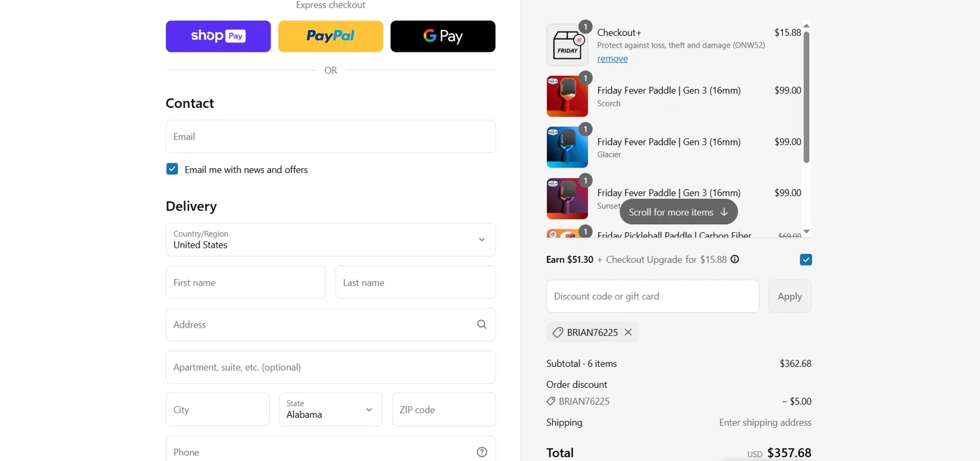Click the Checkout+ Friday box thumbnail
Screen dimensions: 980x461
(567, 45)
